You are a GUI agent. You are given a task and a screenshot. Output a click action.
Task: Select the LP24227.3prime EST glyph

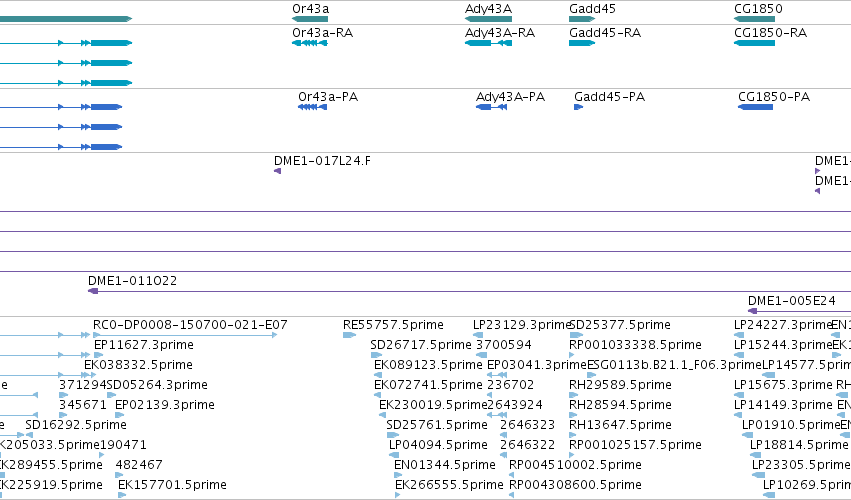[x=739, y=335]
